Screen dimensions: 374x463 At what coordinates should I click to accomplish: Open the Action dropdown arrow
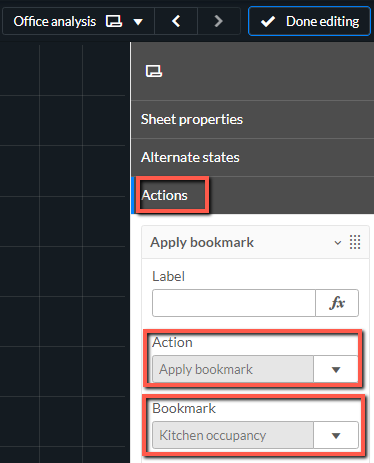click(x=336, y=369)
